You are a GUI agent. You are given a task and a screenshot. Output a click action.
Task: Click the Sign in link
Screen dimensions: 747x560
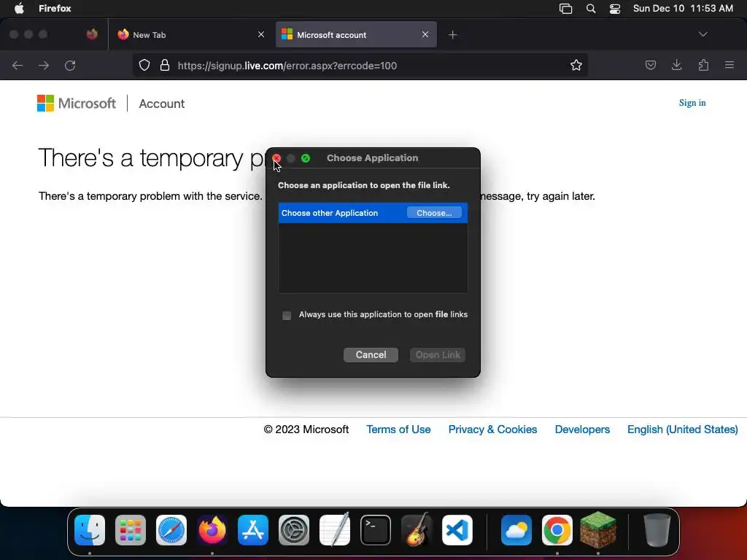tap(692, 103)
